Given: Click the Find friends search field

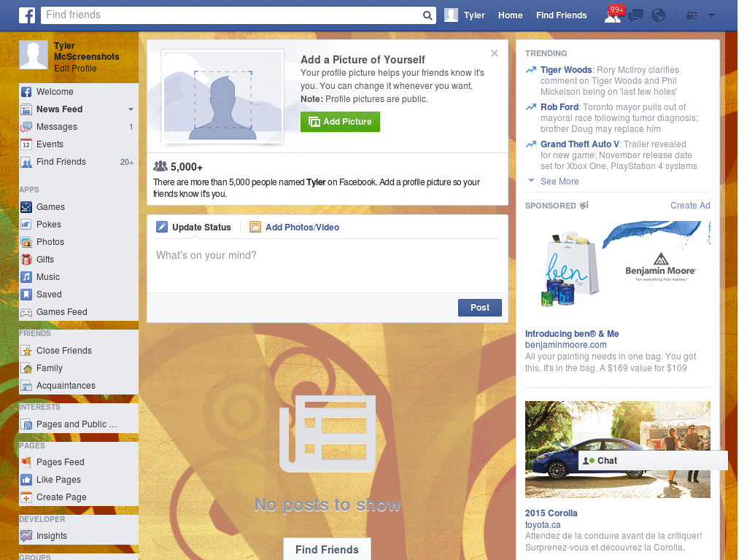Looking at the screenshot, I should point(231,15).
